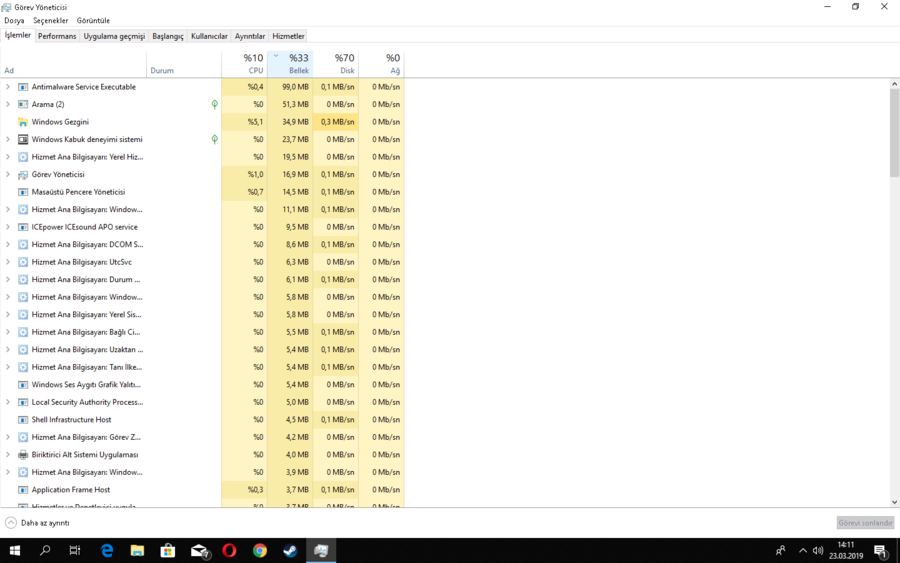
Task: Open Task View from the taskbar
Action: (x=75, y=551)
